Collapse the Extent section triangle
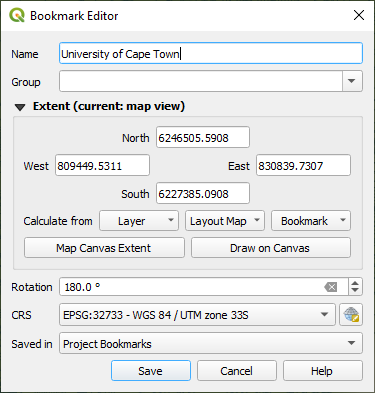Screen dimensions: 375x393 click(x=20, y=107)
